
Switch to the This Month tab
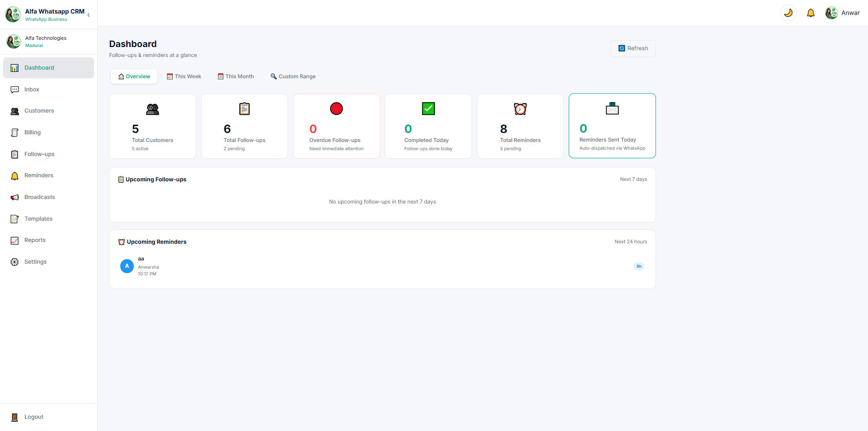tap(236, 76)
